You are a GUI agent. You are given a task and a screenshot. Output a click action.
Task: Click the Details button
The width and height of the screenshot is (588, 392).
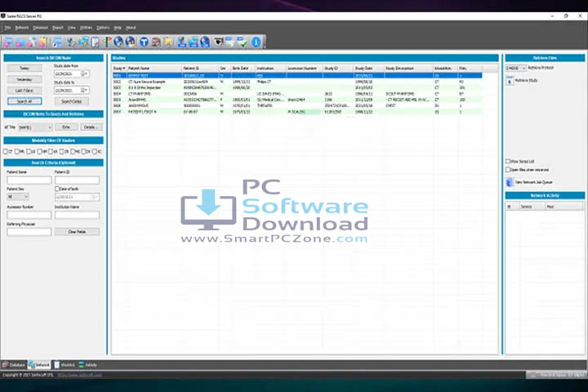pos(91,127)
